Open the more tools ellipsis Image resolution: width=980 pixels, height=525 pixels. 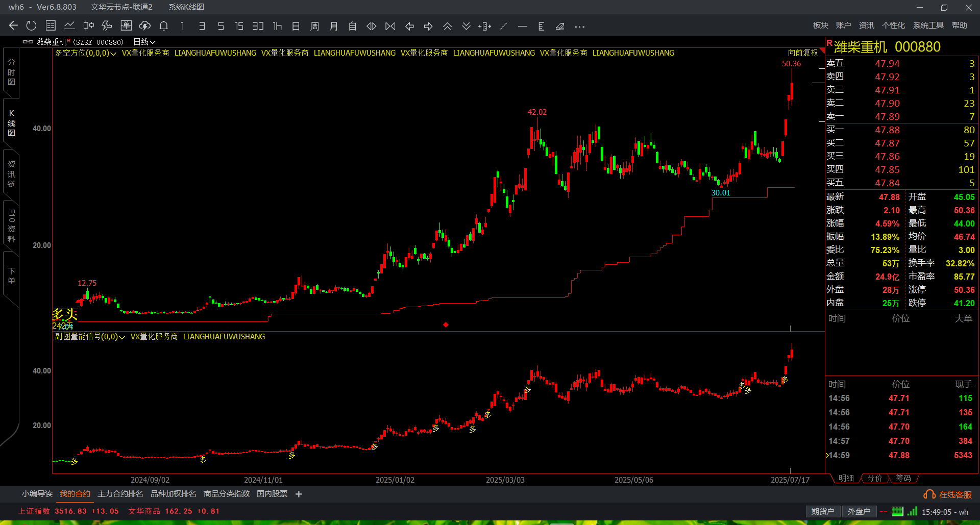pos(579,27)
